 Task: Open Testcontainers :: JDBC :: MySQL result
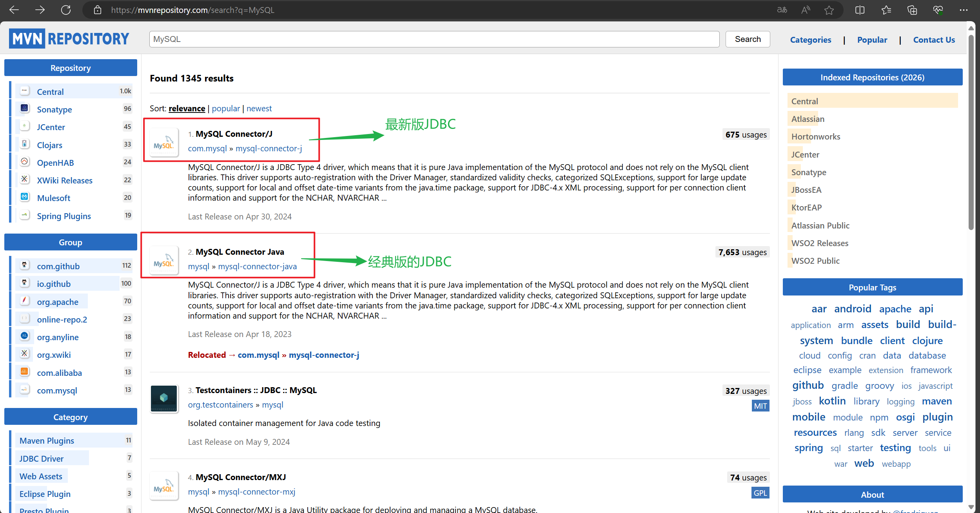click(256, 390)
